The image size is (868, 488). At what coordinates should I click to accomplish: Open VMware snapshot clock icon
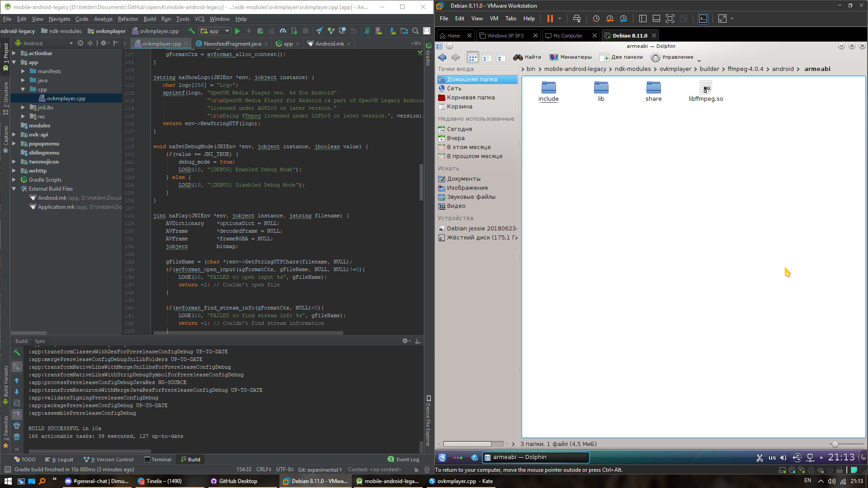[x=596, y=19]
